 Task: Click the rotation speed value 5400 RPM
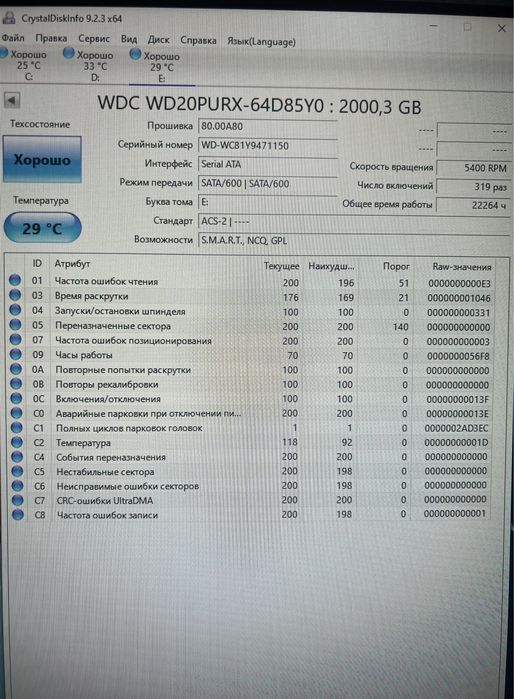[x=473, y=168]
